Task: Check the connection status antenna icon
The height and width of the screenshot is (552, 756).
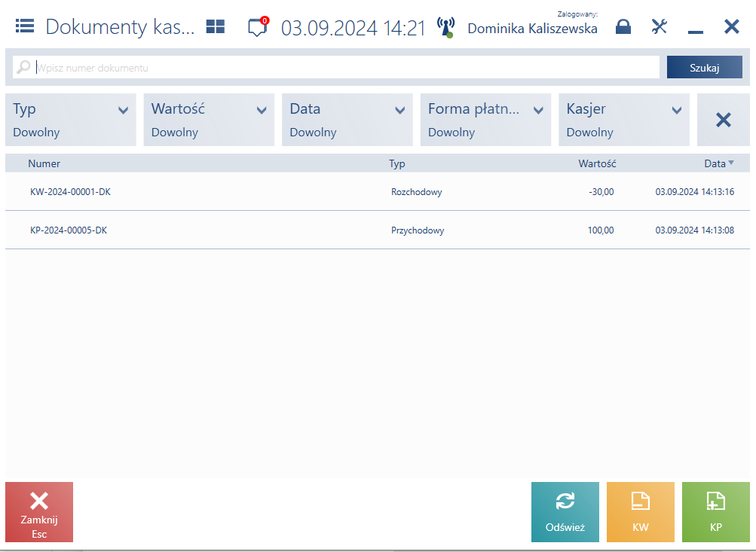Action: coord(446,27)
